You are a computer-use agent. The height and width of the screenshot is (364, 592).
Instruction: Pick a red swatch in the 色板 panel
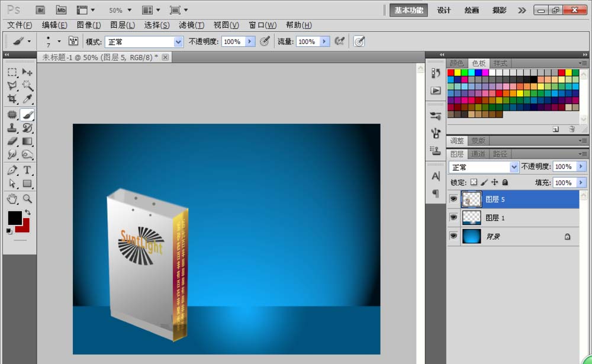pyautogui.click(x=451, y=72)
